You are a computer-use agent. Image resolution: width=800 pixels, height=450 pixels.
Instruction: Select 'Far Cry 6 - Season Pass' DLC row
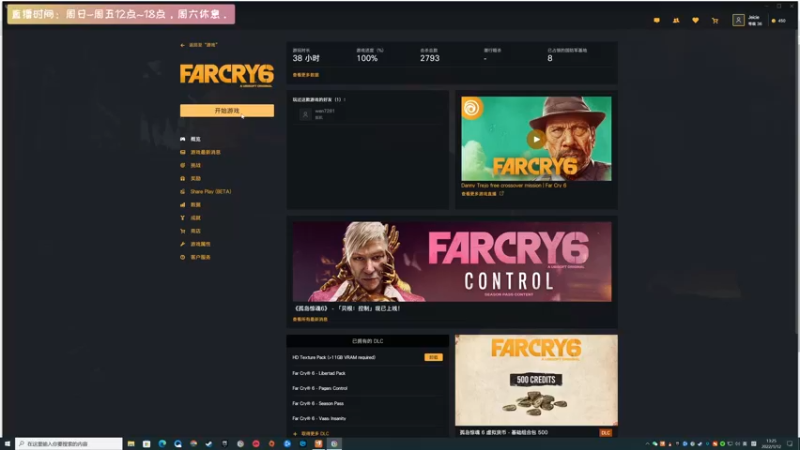(x=367, y=403)
